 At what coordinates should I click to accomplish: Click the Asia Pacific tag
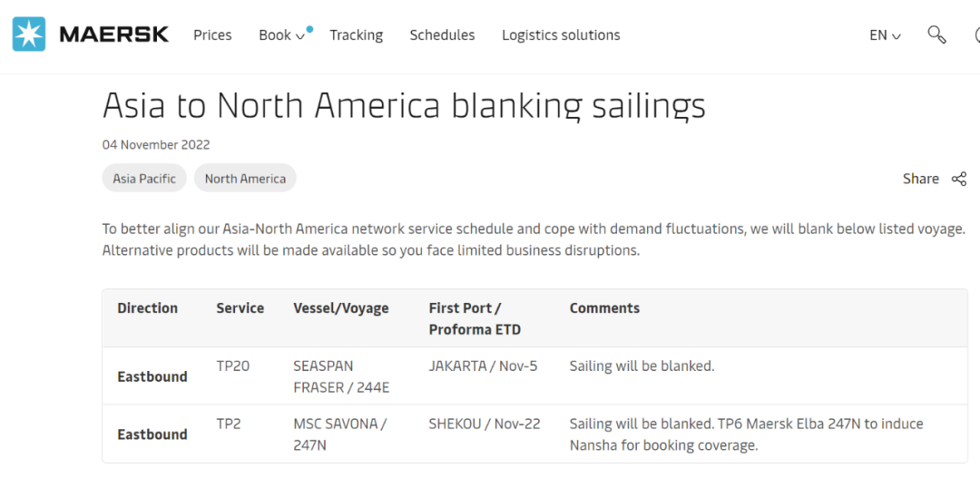pos(144,179)
